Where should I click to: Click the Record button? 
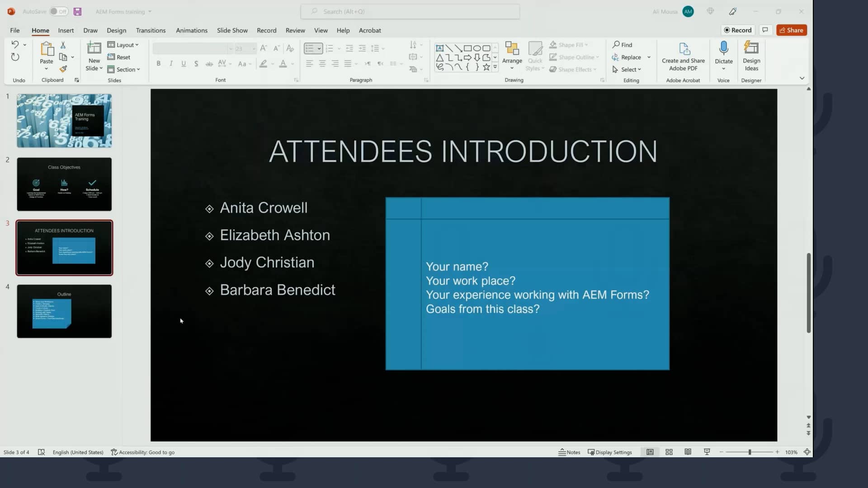pyautogui.click(x=738, y=30)
